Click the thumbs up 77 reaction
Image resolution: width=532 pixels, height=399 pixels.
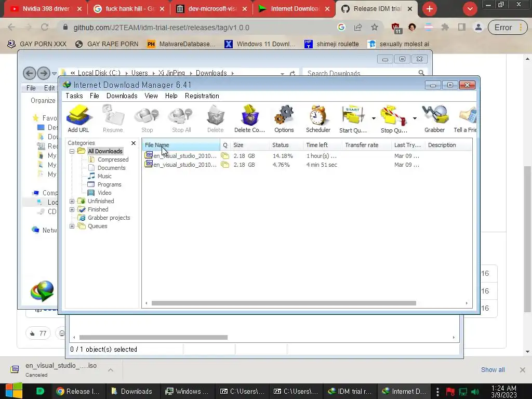tap(38, 333)
